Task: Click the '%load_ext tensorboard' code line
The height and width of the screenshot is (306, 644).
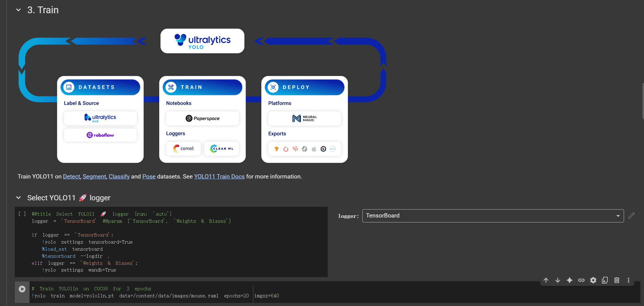Action: (72, 249)
